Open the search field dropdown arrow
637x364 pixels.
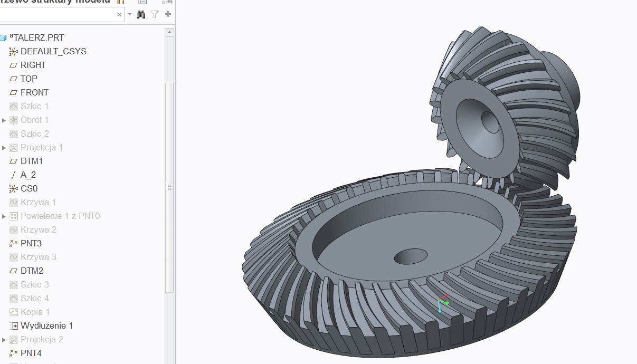[130, 15]
